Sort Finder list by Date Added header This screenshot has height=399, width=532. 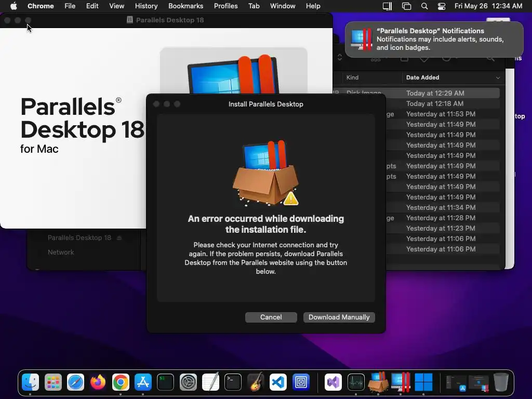pyautogui.click(x=422, y=77)
